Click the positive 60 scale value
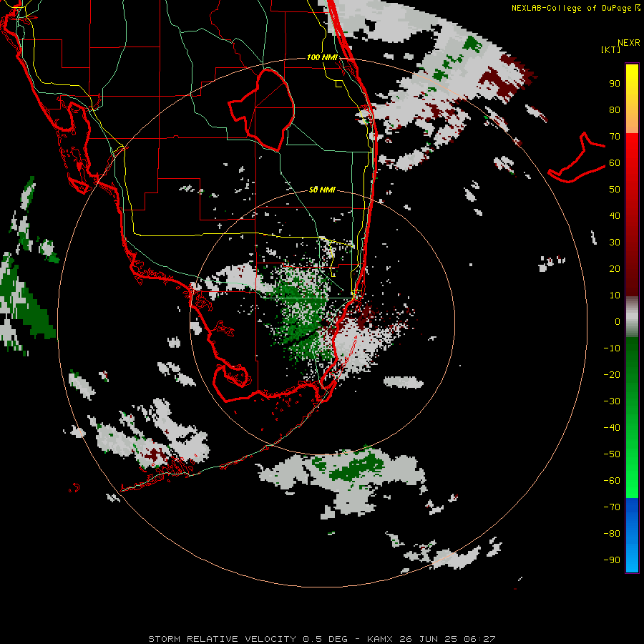The image size is (644, 644). click(615, 162)
